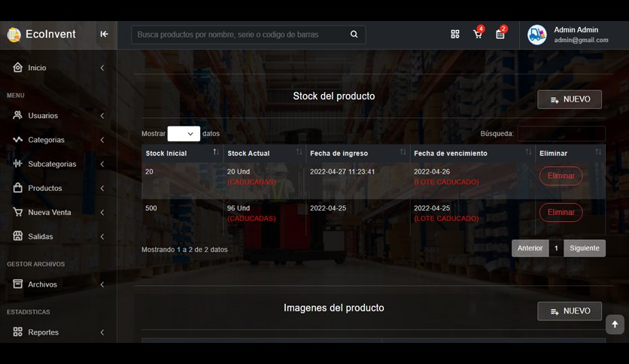Image resolution: width=629 pixels, height=364 pixels.
Task: Click the Inicio home icon
Action: click(17, 68)
